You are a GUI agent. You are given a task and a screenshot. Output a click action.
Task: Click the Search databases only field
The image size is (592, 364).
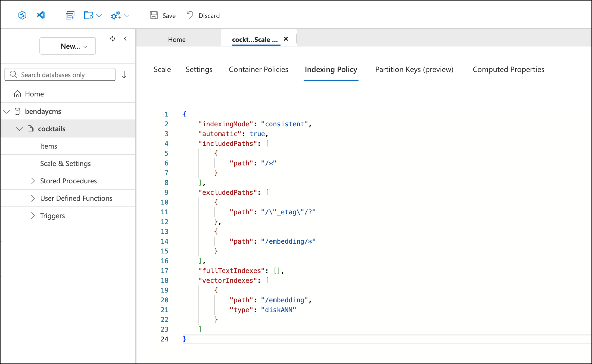tap(60, 74)
